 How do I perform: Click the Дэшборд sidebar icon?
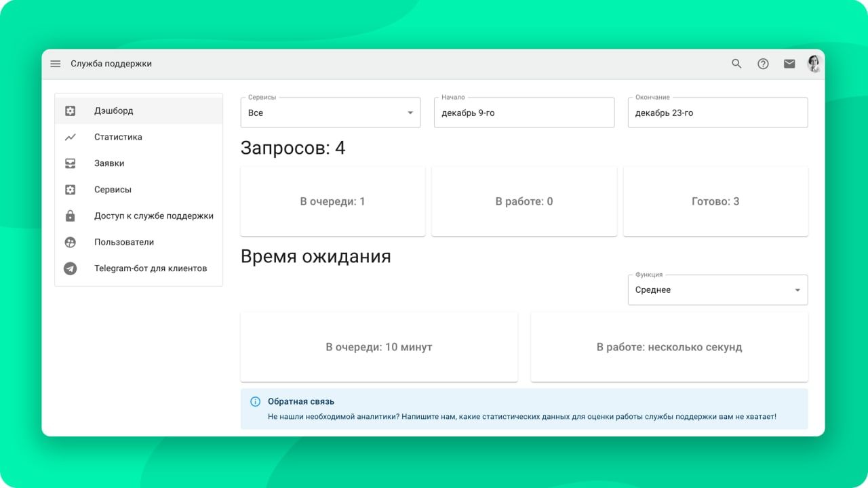coord(71,110)
